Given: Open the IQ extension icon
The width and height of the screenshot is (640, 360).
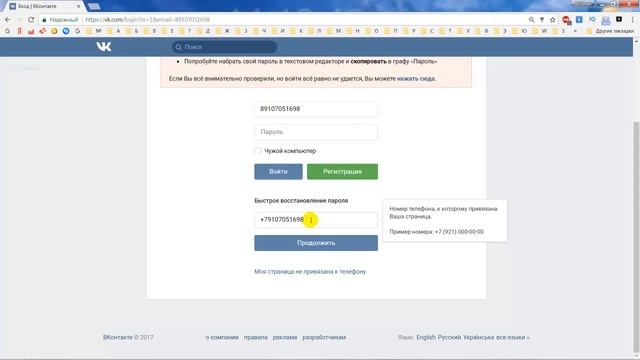Looking at the screenshot, I should 592,19.
